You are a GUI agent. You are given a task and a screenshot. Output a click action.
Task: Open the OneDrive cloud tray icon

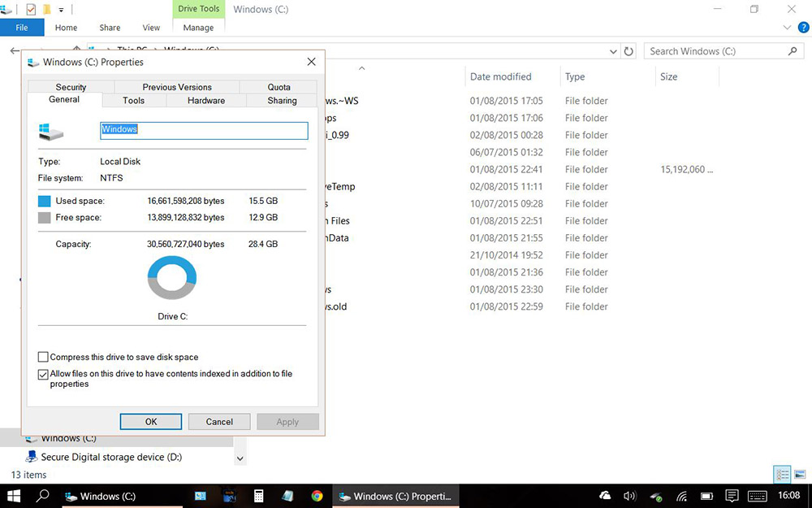(x=605, y=496)
